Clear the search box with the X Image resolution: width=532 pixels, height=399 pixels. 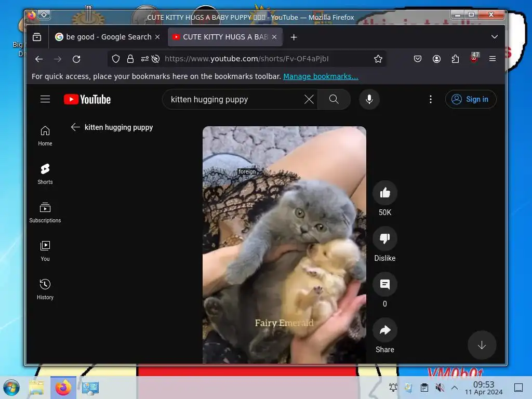pyautogui.click(x=309, y=99)
